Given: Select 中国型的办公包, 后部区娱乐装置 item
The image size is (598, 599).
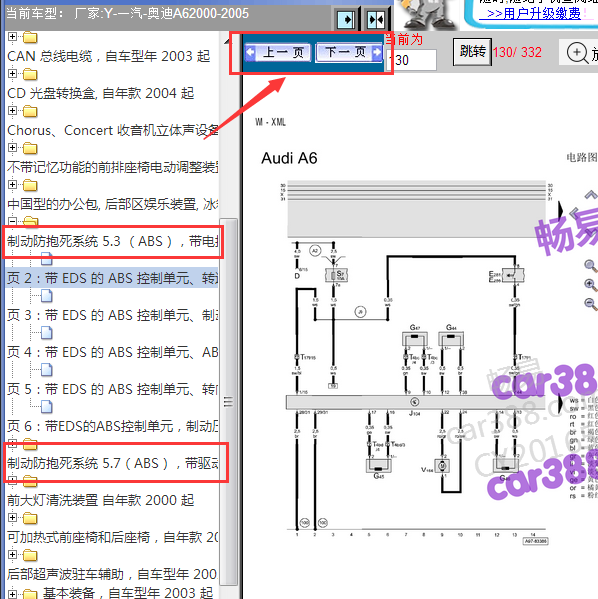Looking at the screenshot, I should [x=113, y=204].
